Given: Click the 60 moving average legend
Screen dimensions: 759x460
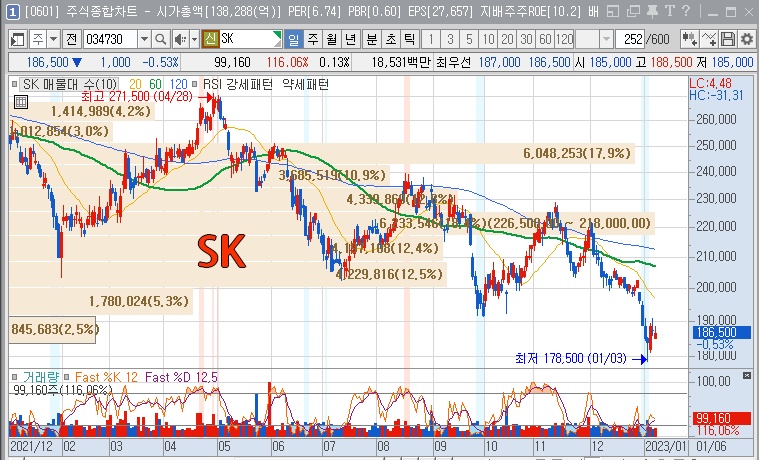Looking at the screenshot, I should (155, 85).
